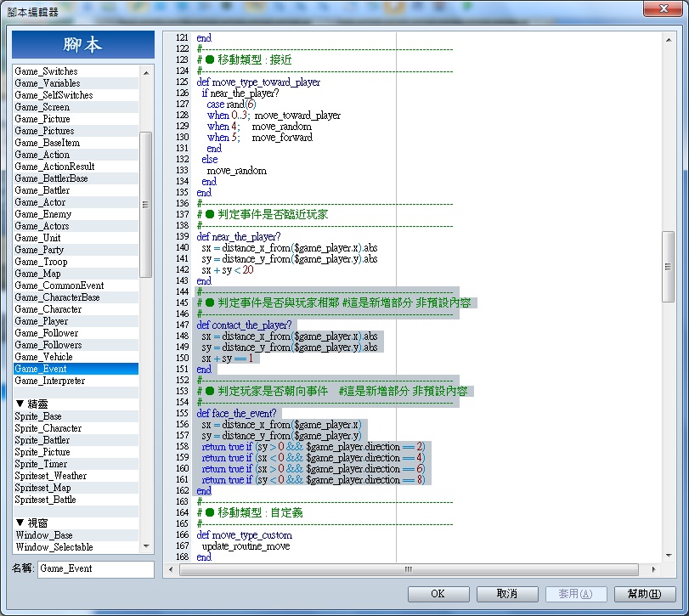Select Sprite_Timer script
689x616 pixels.
tap(76, 464)
